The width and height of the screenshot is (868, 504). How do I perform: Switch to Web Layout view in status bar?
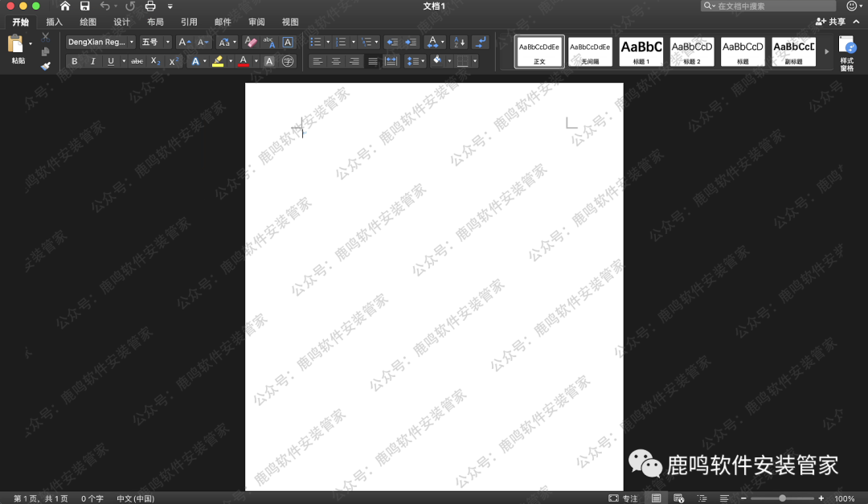tap(679, 498)
